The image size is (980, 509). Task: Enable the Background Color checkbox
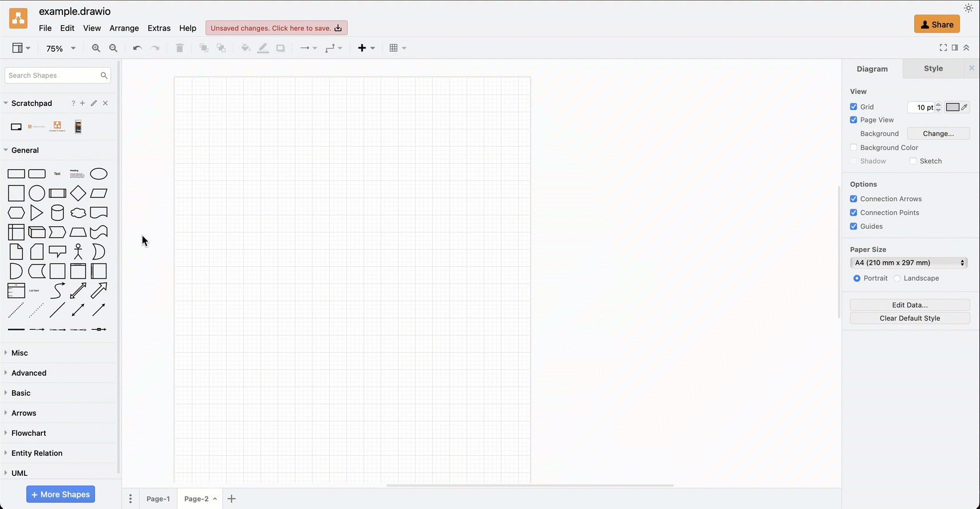853,147
